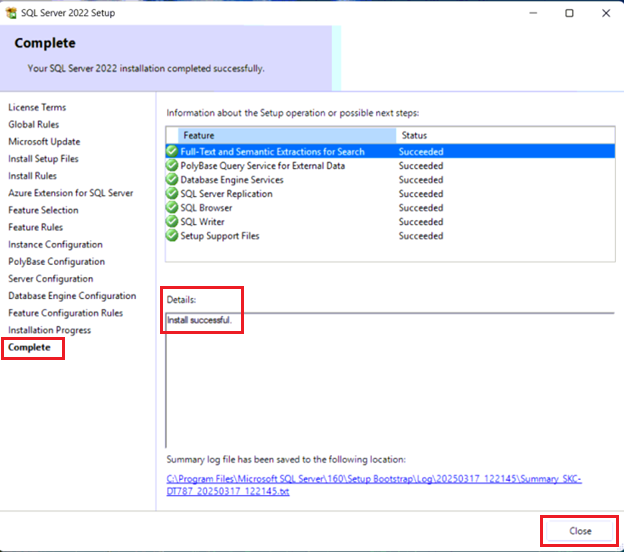Click the Feature column header
This screenshot has width=624, height=552.
tap(287, 135)
